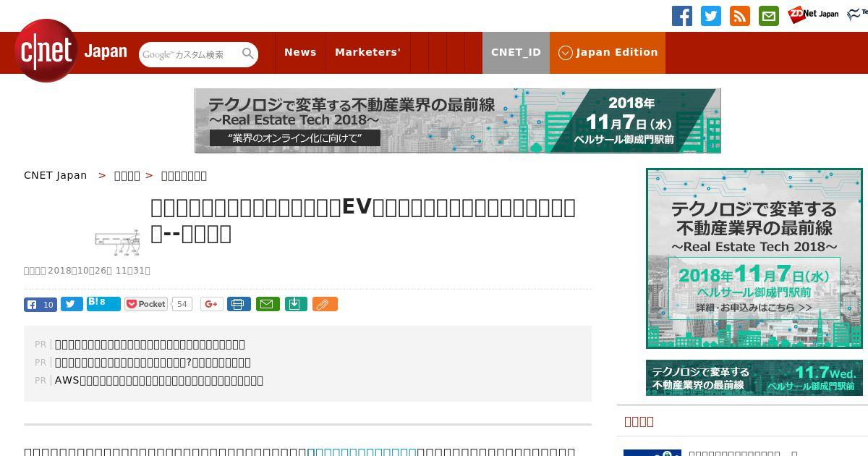Open the orange RSS feed icon
Screen dimensions: 868x456
coord(740,16)
